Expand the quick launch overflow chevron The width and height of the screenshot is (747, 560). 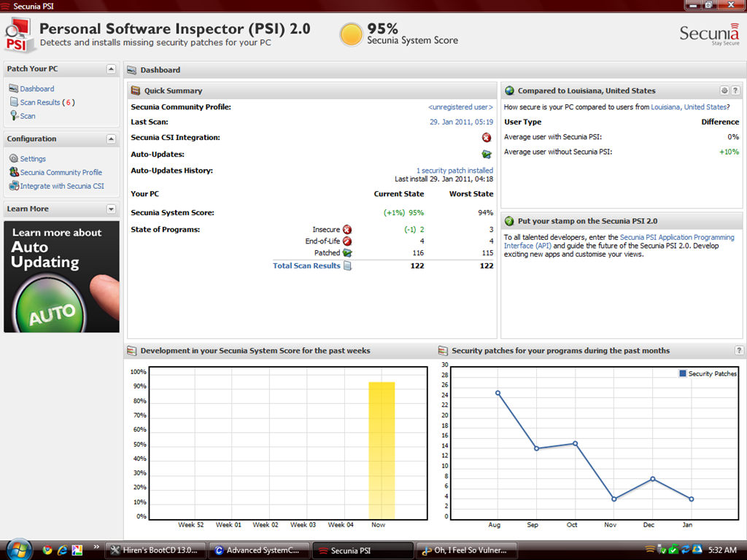[x=96, y=547]
